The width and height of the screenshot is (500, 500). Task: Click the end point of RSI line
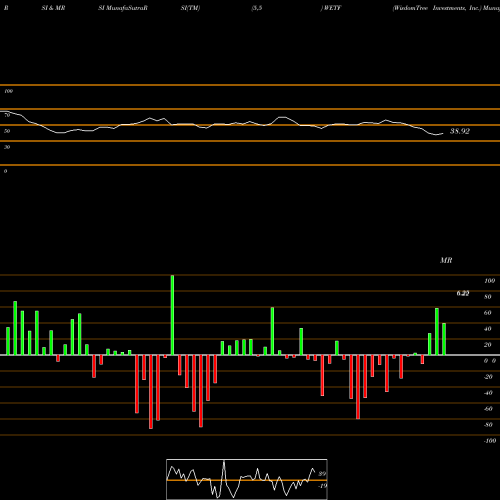coord(443,134)
